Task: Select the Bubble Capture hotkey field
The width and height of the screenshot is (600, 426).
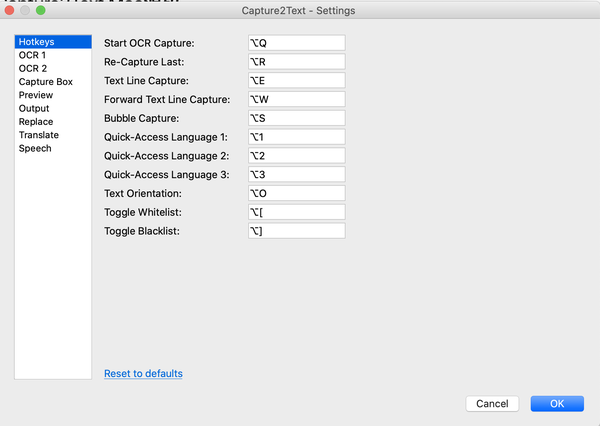Action: coord(296,118)
